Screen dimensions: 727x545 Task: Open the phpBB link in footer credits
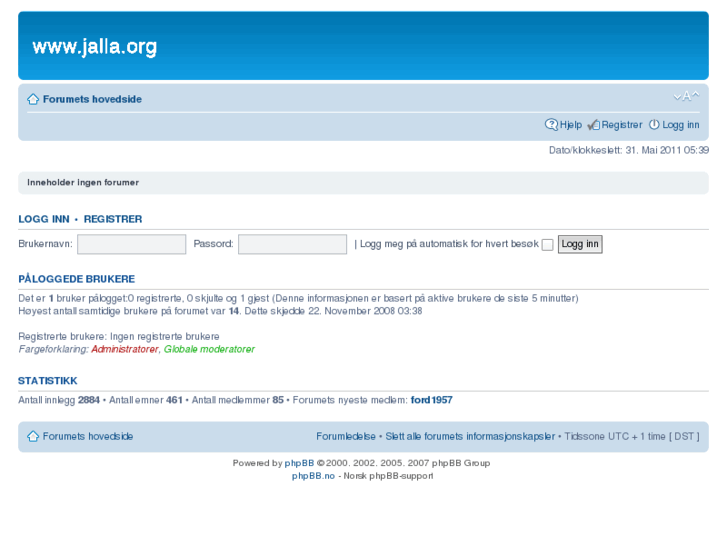[299, 463]
